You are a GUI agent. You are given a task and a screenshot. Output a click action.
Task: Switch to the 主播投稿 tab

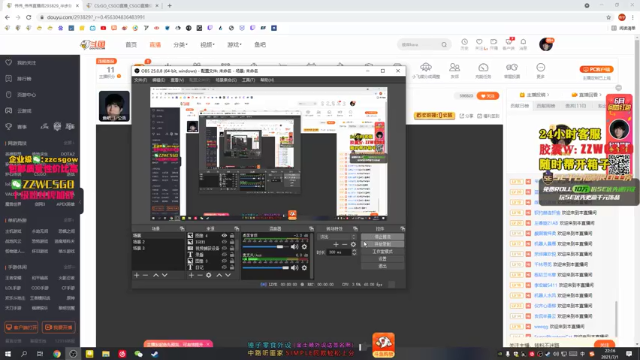(534, 95)
